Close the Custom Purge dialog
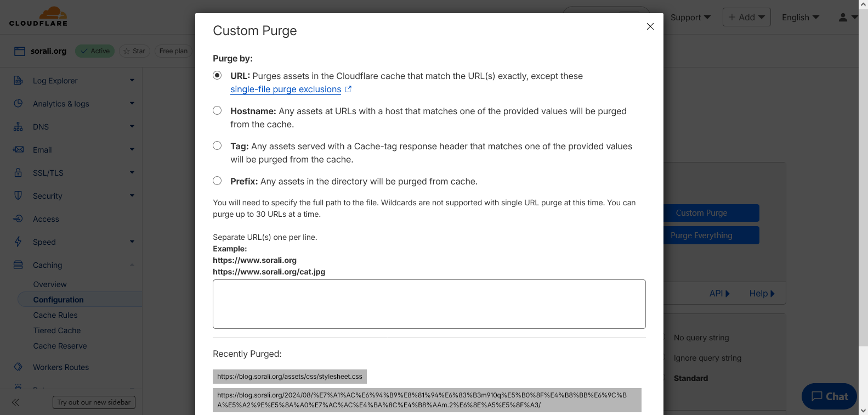The height and width of the screenshot is (415, 868). 650,26
